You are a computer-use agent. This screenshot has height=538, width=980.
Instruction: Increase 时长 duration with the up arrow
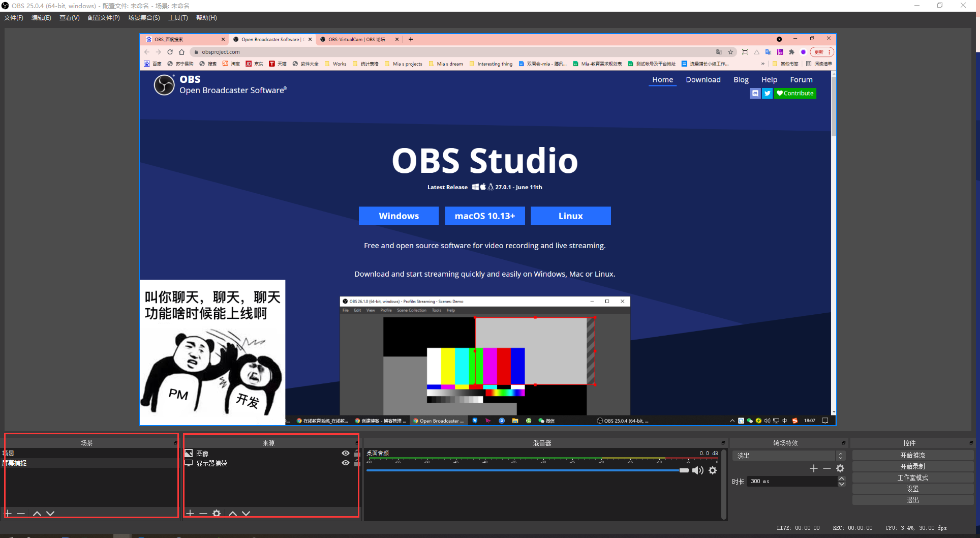click(842, 479)
